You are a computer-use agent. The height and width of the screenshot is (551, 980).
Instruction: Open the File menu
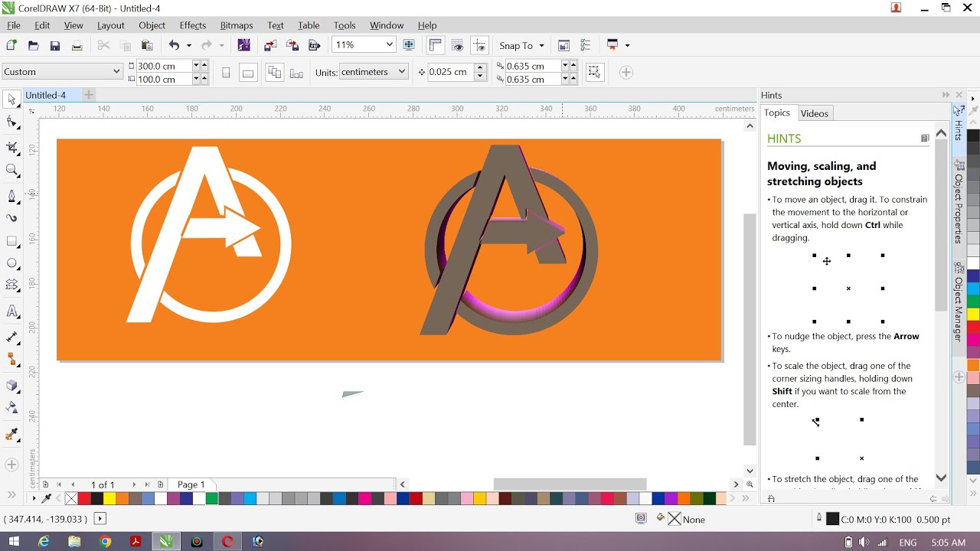pos(14,25)
